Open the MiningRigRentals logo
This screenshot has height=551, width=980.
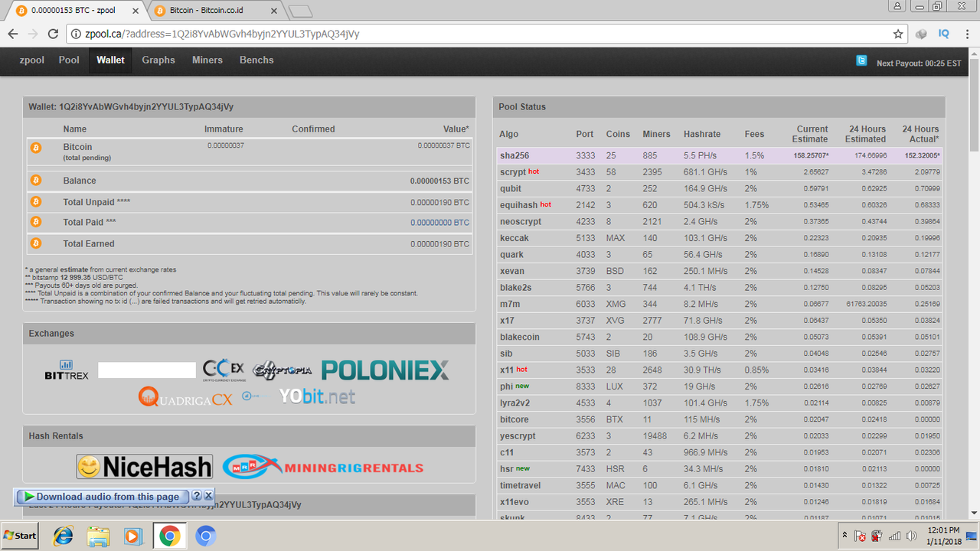[x=323, y=466]
